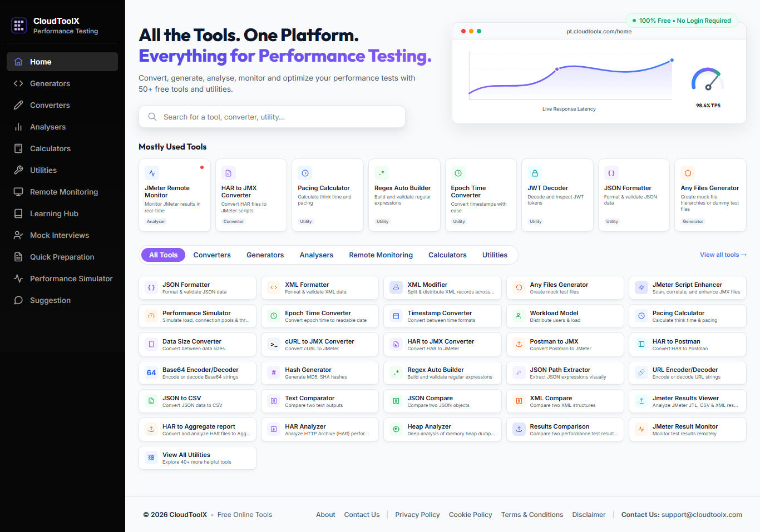Viewport: 760px width, 532px height.
Task: Open the HAR to Postman tool card
Action: pos(688,344)
